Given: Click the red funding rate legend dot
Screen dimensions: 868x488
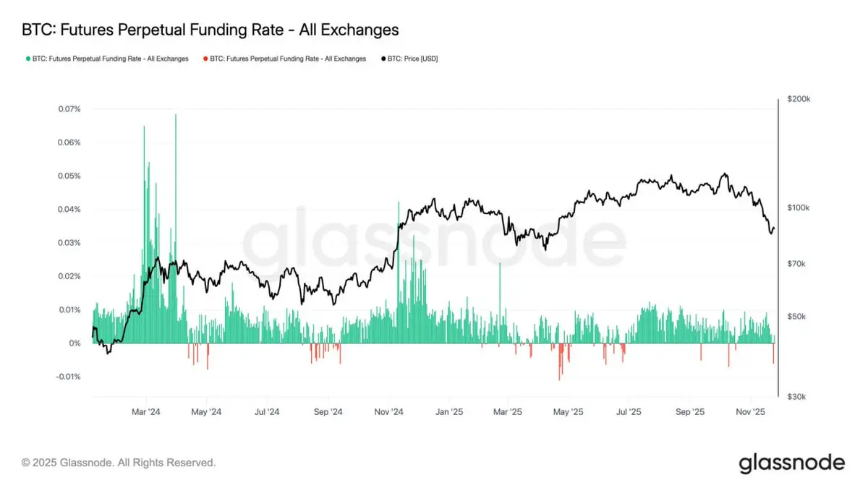Looking at the screenshot, I should (205, 59).
